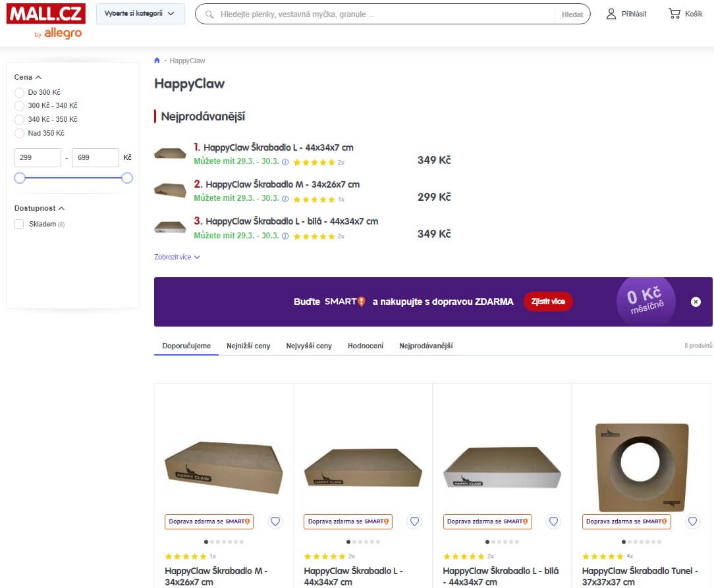Collapse the Dostupnost filter section
The height and width of the screenshot is (588, 714).
pos(39,208)
